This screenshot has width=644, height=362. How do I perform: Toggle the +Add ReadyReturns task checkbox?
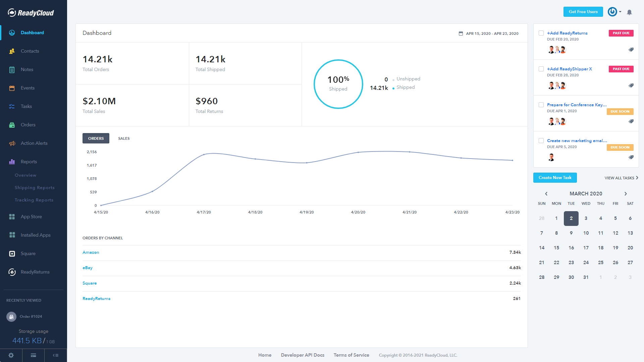click(541, 34)
